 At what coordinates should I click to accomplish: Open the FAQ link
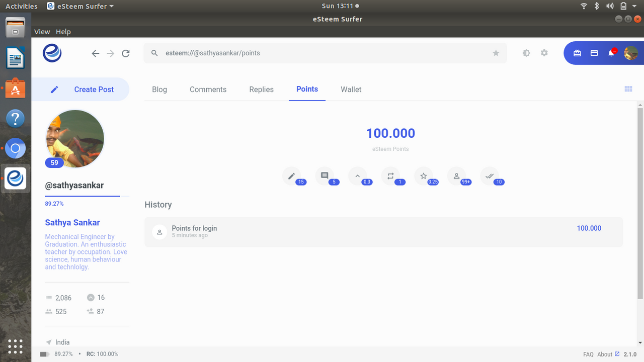coord(588,354)
